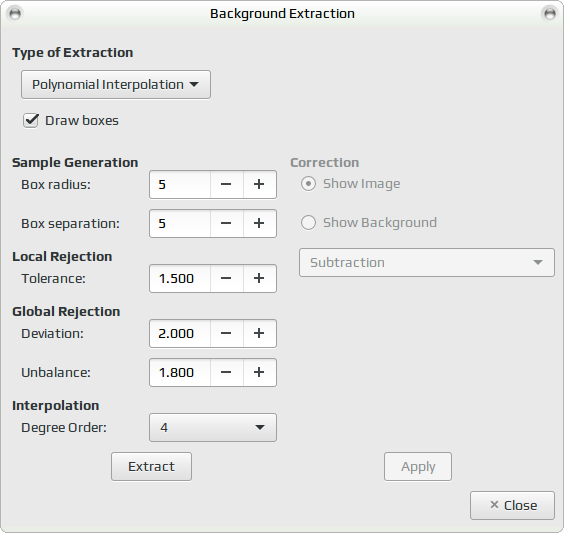The width and height of the screenshot is (564, 533).
Task: Open the Subtraction correction dropdown
Action: pyautogui.click(x=427, y=263)
